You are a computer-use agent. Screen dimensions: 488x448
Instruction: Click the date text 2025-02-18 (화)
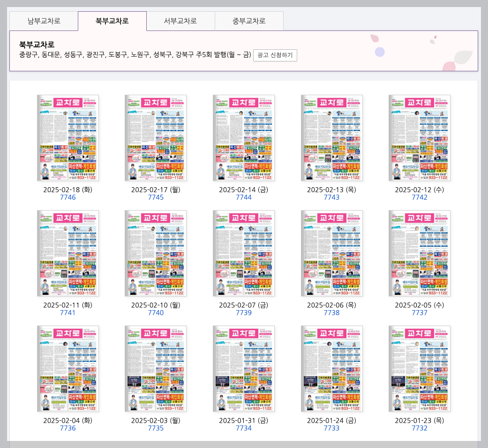68,190
